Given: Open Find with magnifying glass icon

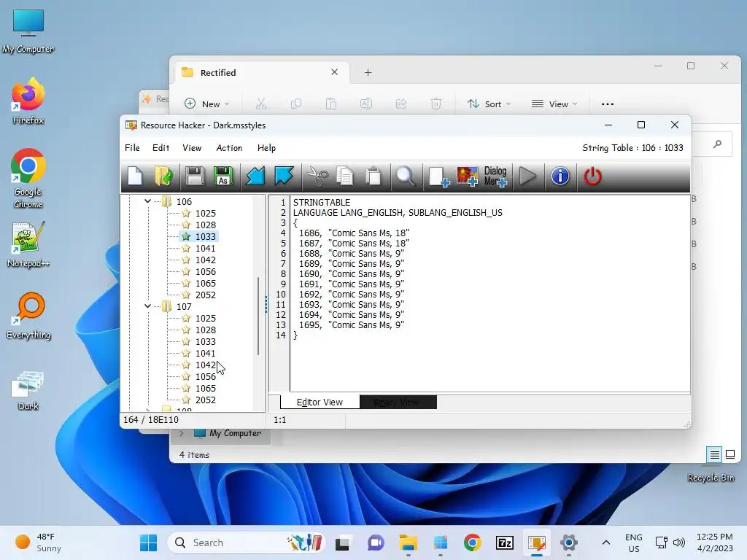Looking at the screenshot, I should point(406,176).
